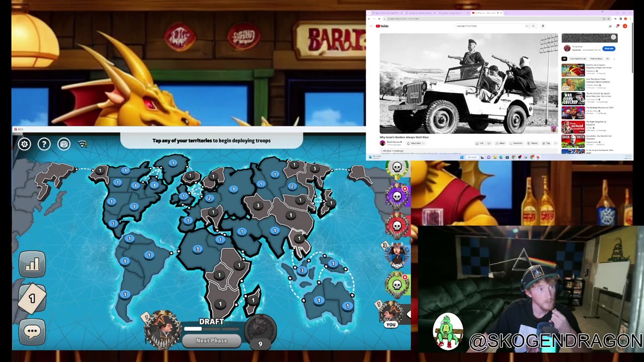This screenshot has height=362, width=644.
Task: Clear the YouTube search text
Action: click(527, 26)
